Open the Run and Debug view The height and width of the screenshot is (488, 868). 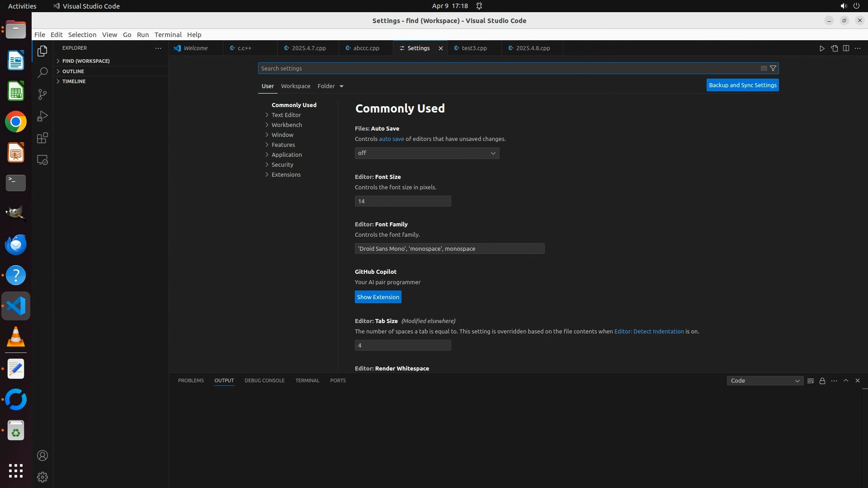(x=42, y=116)
